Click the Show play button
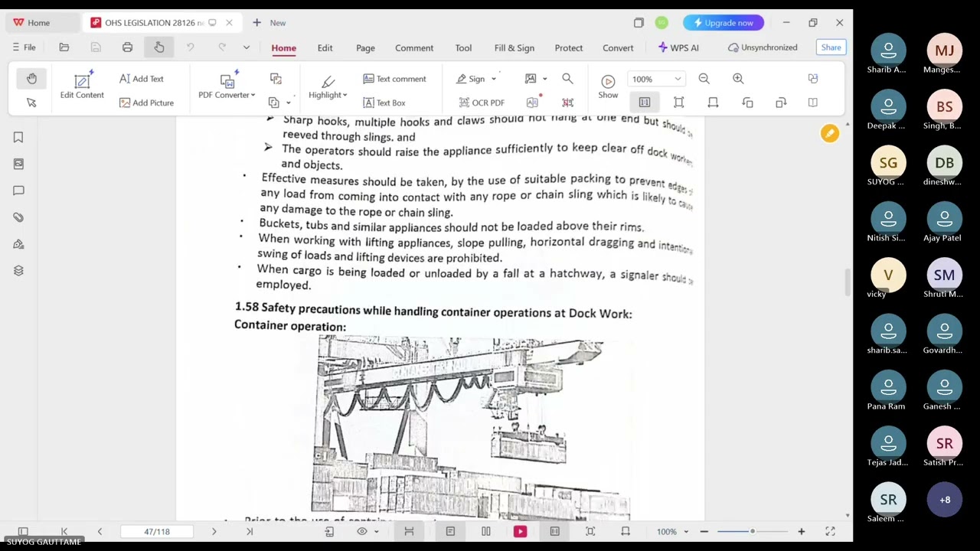Image resolution: width=980 pixels, height=551 pixels. [x=608, y=86]
